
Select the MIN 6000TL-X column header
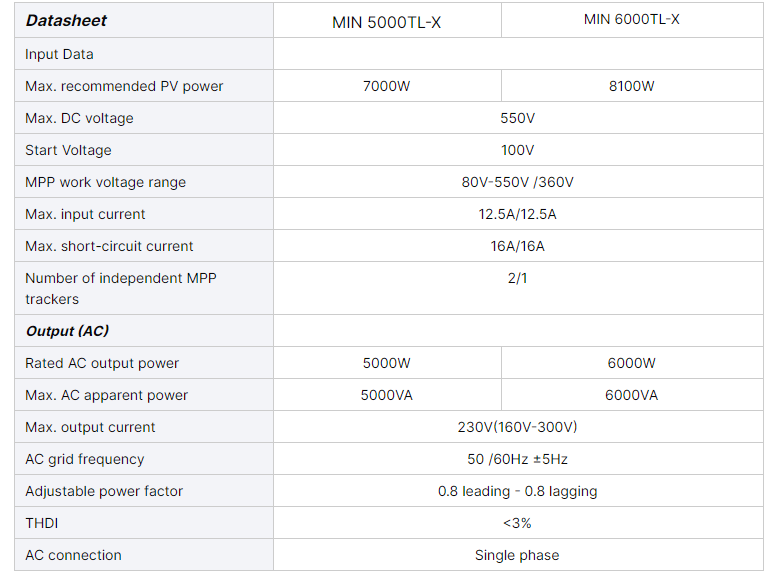pyautogui.click(x=631, y=19)
